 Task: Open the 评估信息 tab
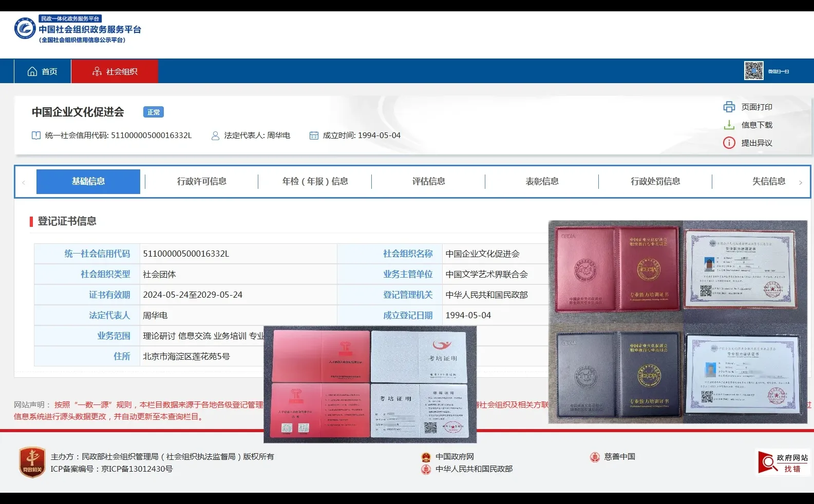coord(428,181)
